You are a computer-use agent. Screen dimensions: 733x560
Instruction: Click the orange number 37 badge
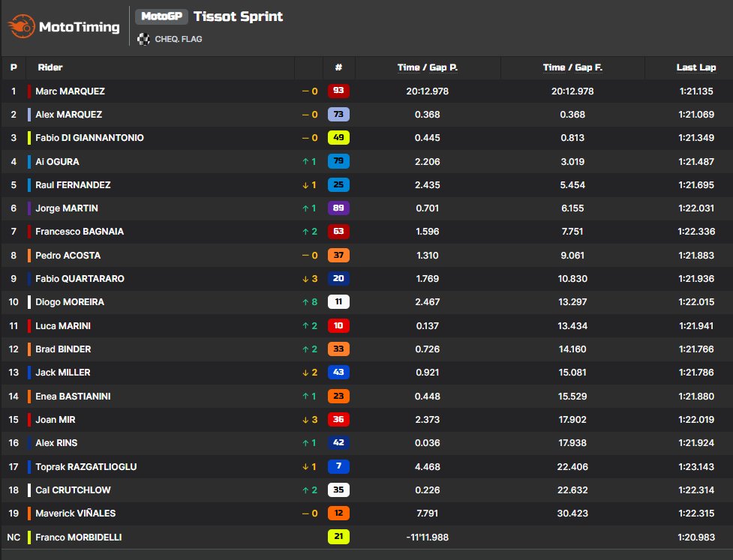coord(338,255)
